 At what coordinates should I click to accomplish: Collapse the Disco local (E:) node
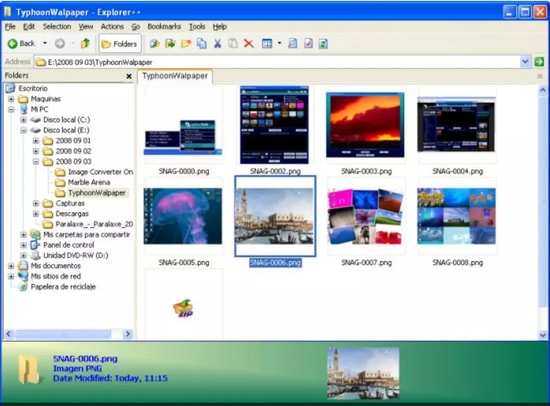[23, 130]
